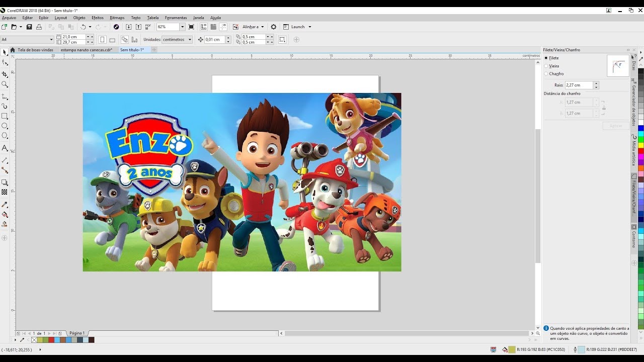Select the Polygon tool
This screenshot has height=362, width=644.
[5, 136]
